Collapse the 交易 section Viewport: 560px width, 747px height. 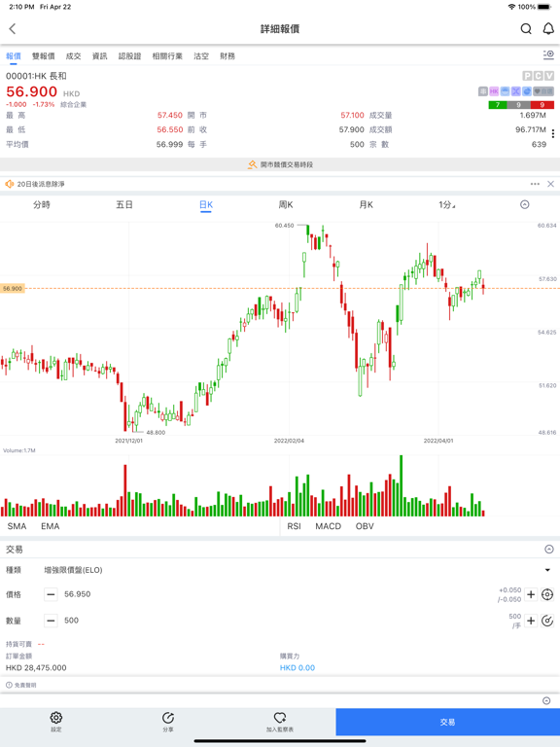tap(549, 550)
